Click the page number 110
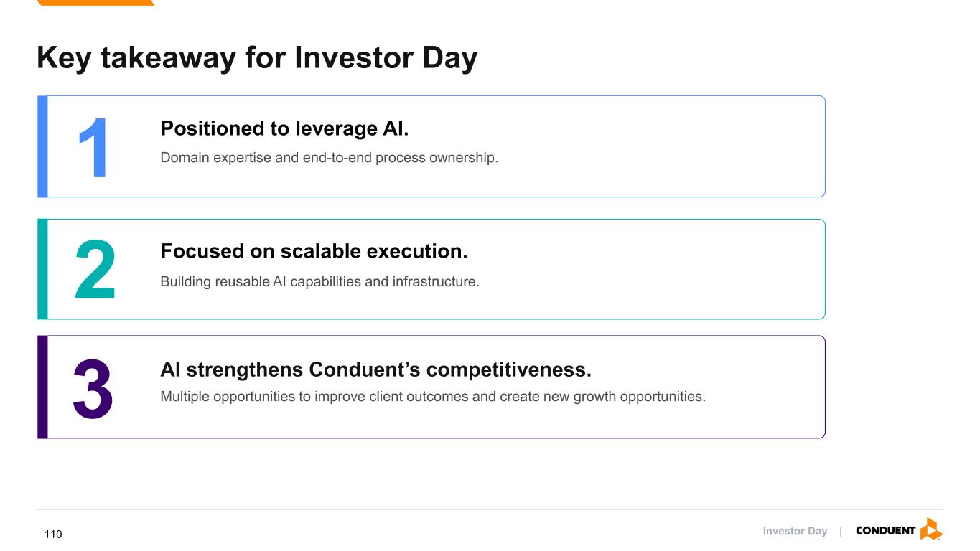The width and height of the screenshot is (980, 551). [53, 534]
